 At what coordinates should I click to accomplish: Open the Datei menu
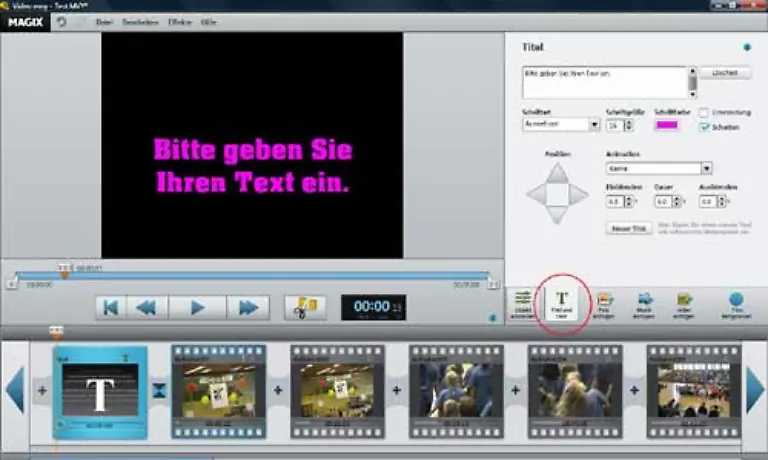click(103, 22)
